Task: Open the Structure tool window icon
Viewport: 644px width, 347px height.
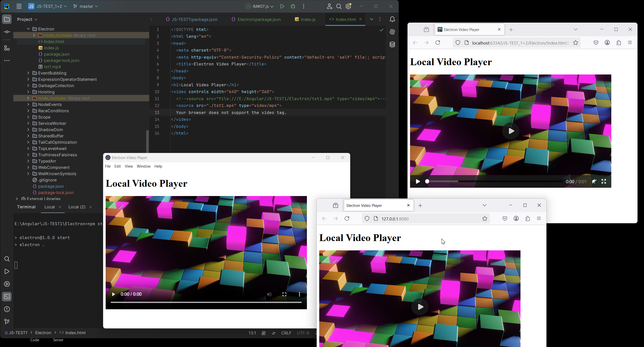Action: coord(7,48)
